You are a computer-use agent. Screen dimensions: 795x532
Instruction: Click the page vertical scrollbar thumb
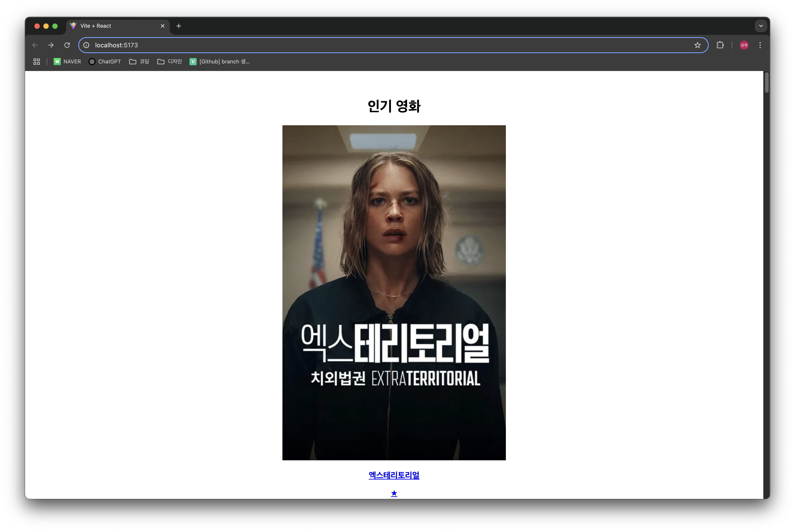pos(766,82)
